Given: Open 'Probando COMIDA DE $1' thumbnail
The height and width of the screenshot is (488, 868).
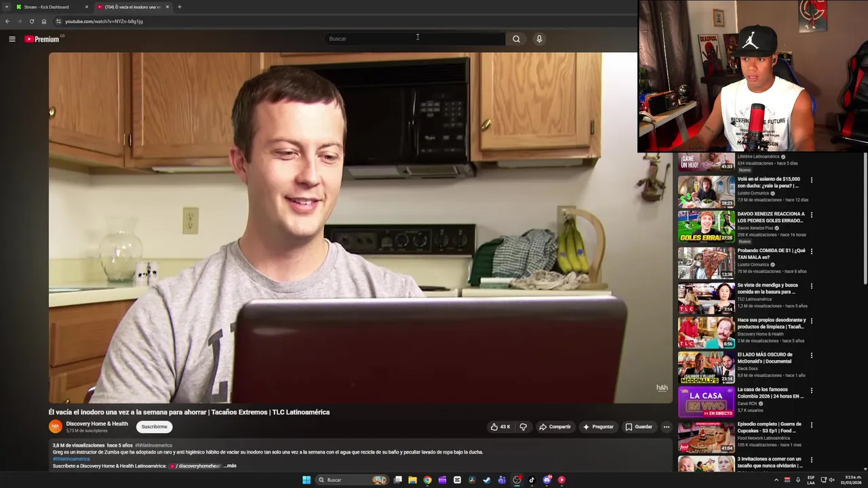Looking at the screenshot, I should [706, 262].
